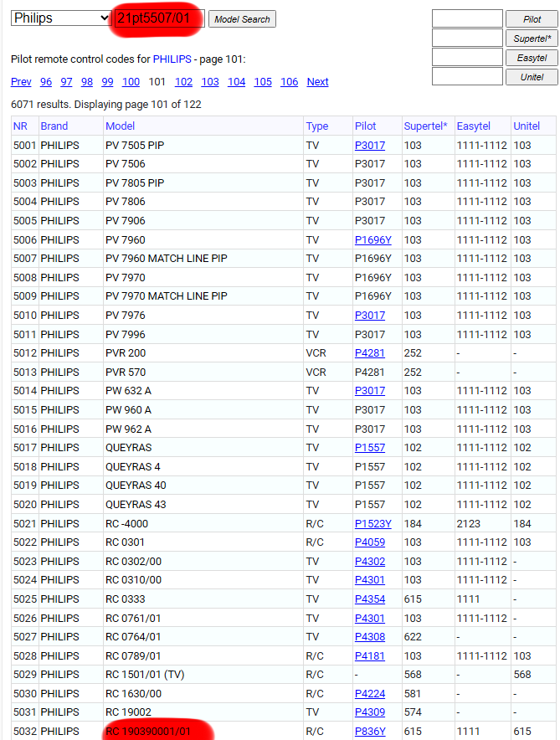
Task: Open pilot P4224 link for RC 1630/00
Action: (369, 694)
